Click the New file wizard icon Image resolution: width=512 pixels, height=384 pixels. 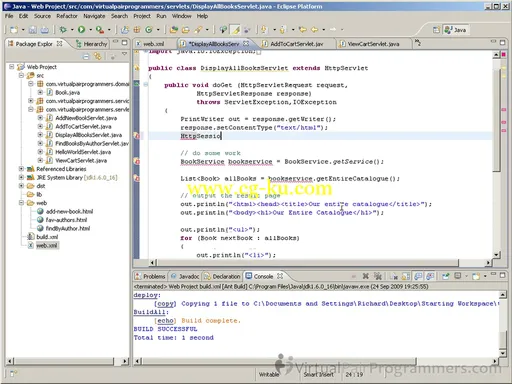(14, 30)
